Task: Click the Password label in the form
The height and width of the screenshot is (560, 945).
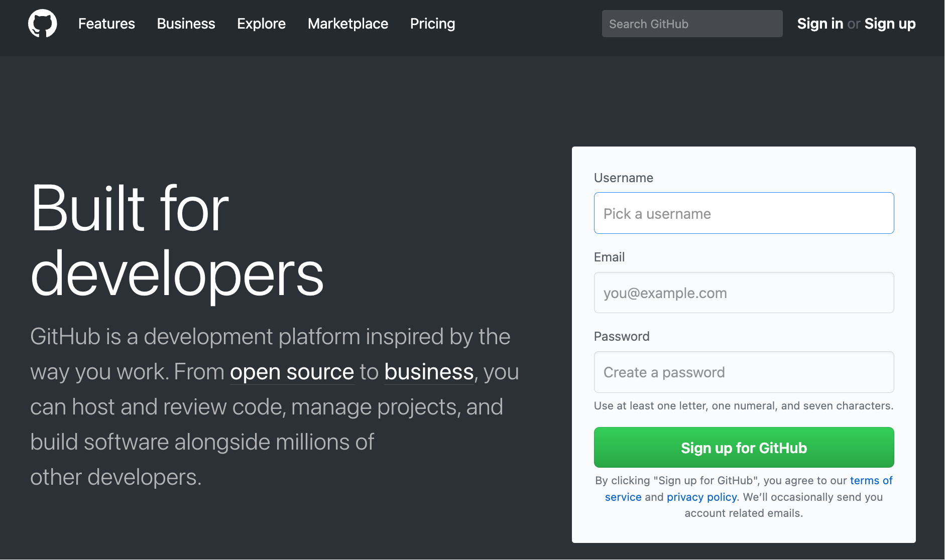Action: click(621, 336)
